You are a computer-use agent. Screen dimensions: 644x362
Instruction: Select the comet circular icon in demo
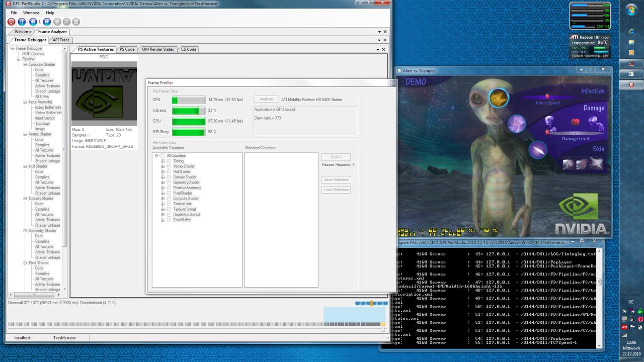coord(538,150)
